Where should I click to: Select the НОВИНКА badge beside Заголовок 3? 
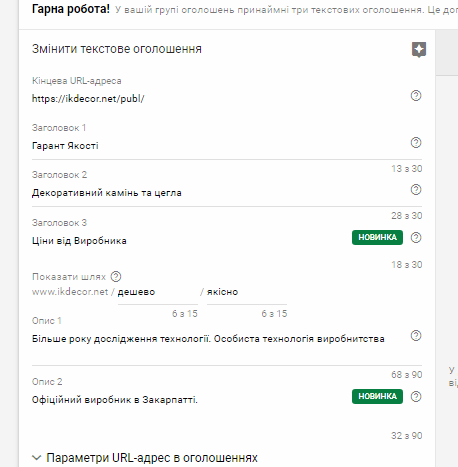pos(377,238)
